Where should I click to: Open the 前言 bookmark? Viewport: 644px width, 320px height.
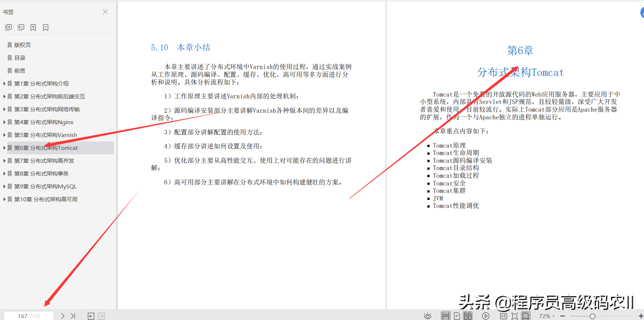20,71
